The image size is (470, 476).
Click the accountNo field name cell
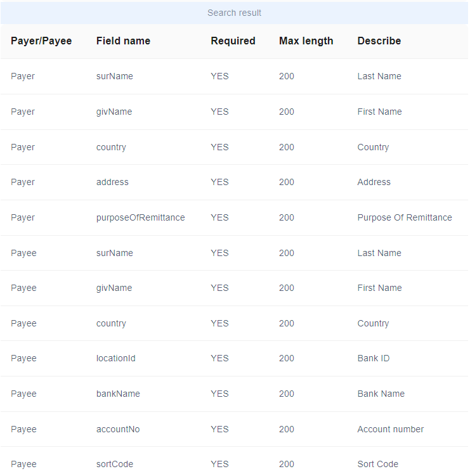tap(118, 430)
